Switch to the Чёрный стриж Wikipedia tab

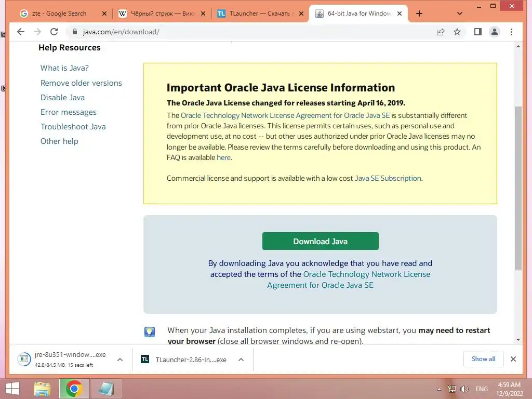pyautogui.click(x=161, y=14)
